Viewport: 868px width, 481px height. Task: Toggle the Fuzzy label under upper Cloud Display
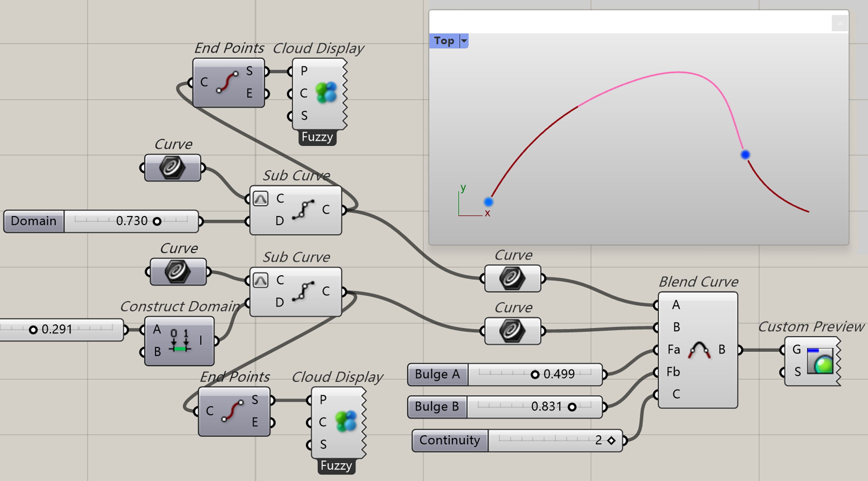pyautogui.click(x=317, y=137)
